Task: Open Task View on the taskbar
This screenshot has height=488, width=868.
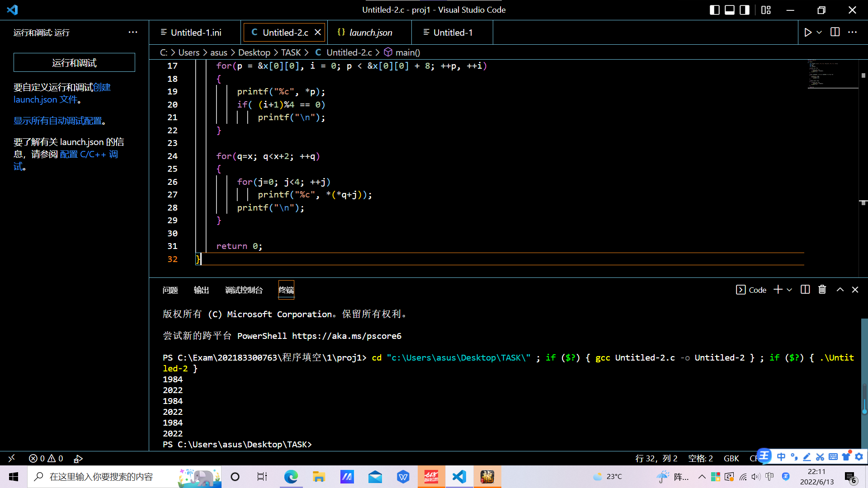Action: (262, 477)
